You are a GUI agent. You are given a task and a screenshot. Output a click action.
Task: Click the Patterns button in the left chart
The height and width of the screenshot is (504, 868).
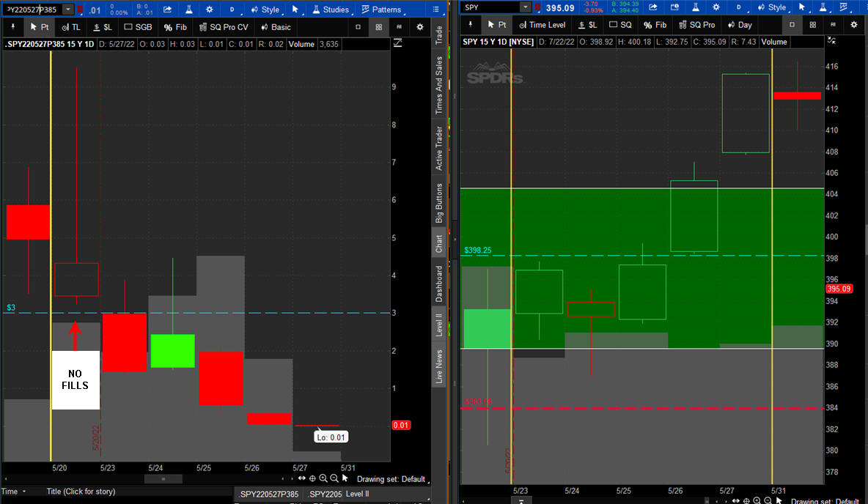381,10
